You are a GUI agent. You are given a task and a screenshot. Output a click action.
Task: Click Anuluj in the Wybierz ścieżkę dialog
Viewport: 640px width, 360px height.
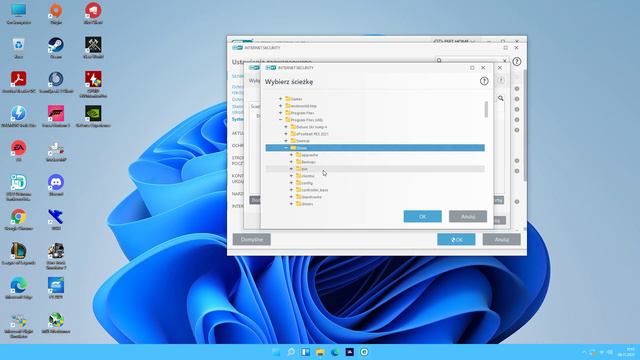coord(468,216)
